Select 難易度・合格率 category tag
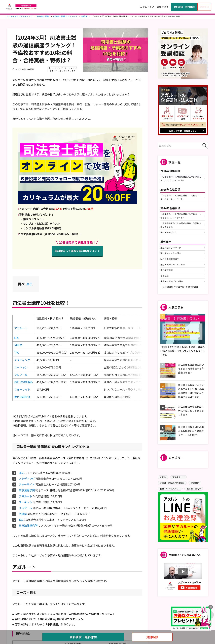This screenshot has width=215, height=644. (x=194, y=489)
